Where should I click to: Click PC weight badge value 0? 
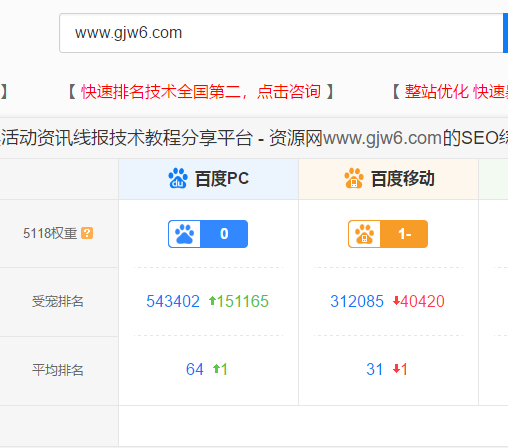click(224, 234)
